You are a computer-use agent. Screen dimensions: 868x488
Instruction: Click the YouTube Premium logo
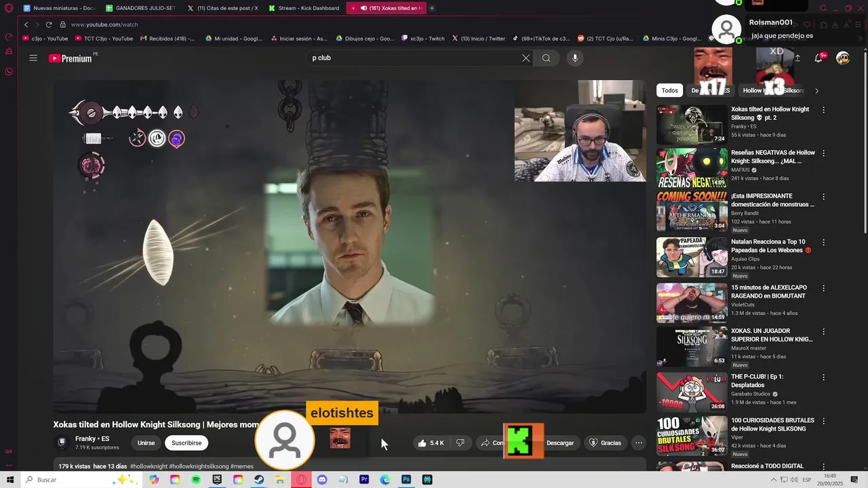[x=70, y=58]
